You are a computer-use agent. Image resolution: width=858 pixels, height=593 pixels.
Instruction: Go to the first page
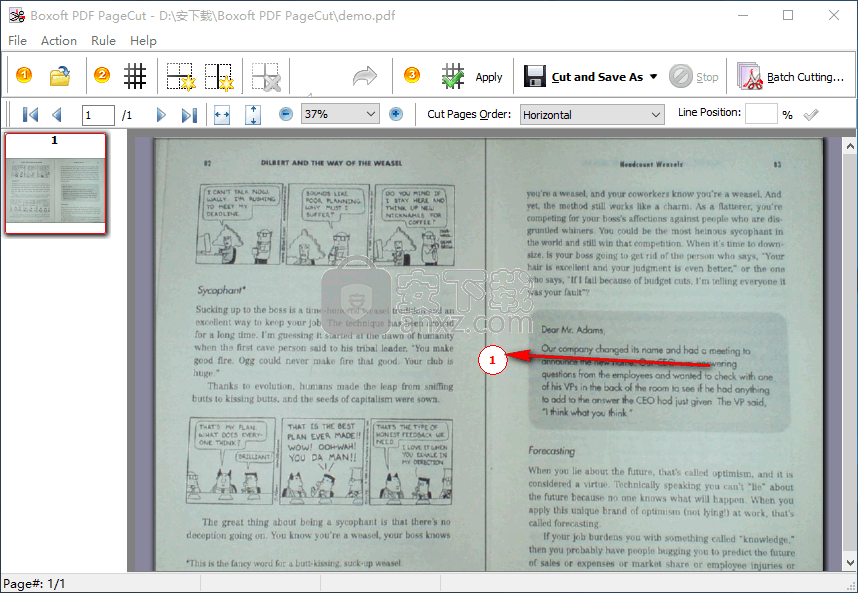point(30,115)
